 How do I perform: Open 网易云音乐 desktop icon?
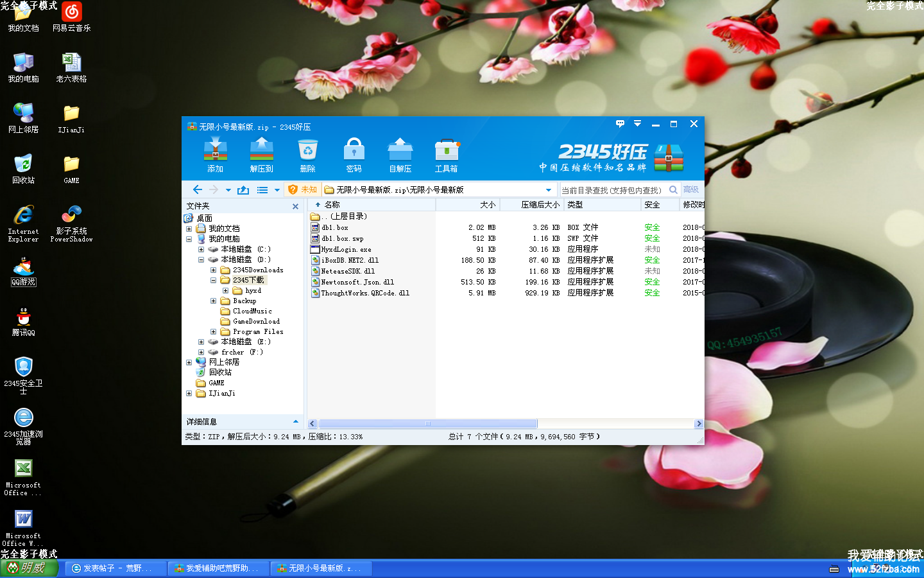pos(71,17)
